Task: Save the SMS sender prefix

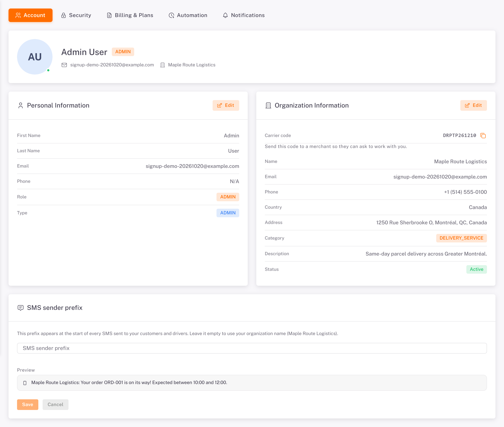Action: tap(28, 405)
